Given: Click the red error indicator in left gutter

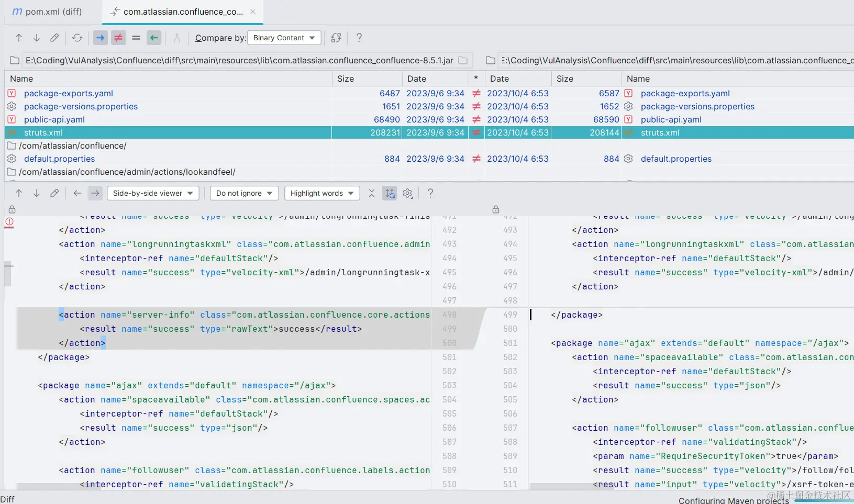Looking at the screenshot, I should [9, 222].
